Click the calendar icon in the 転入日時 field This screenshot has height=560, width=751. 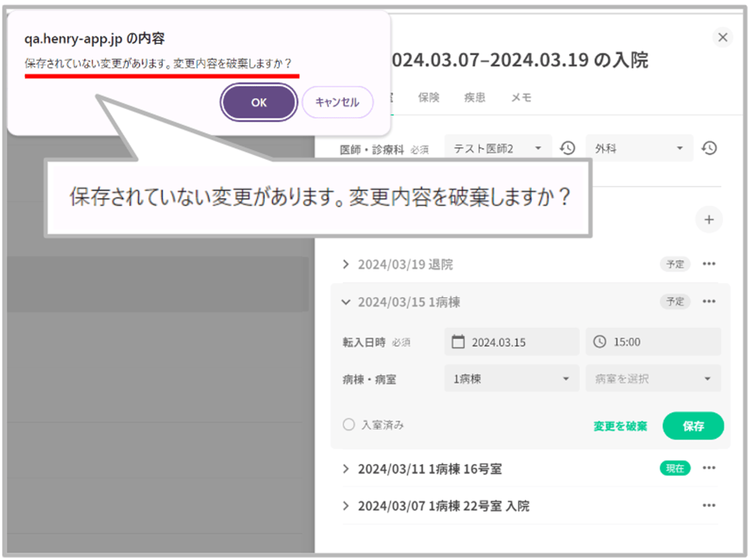458,342
